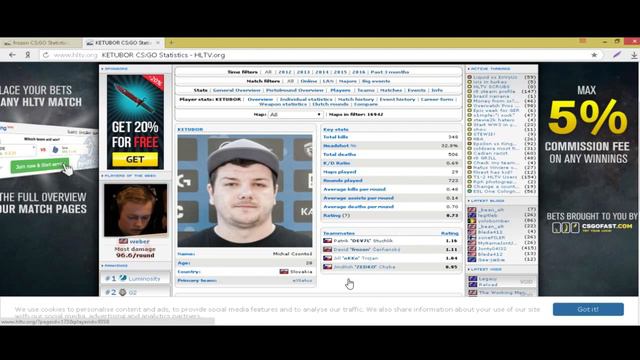
Task: Open the Career form link
Action: pos(437,99)
